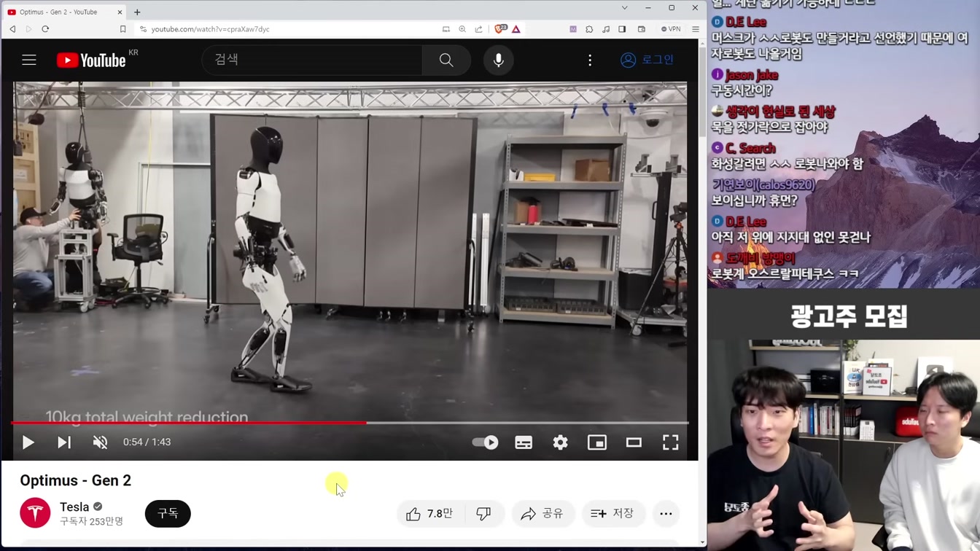Open the browser main hamburger menu
The height and width of the screenshot is (551, 980).
coord(696,29)
